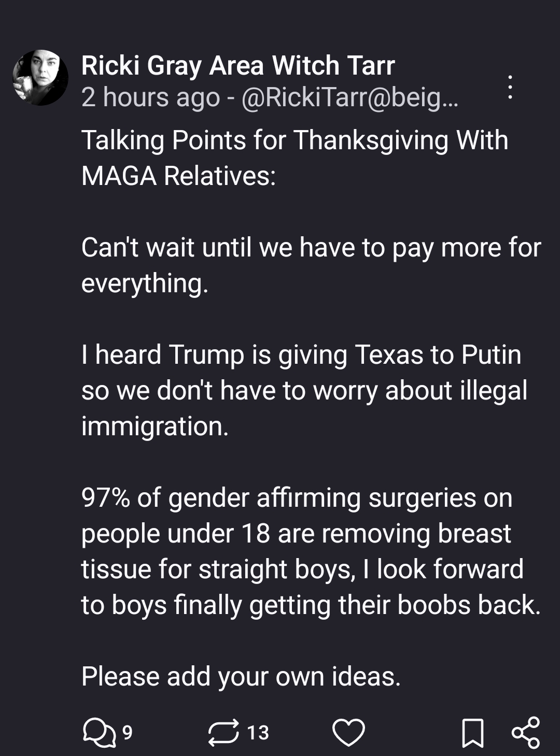Tap the 'Can't wait until we have to pay' paragraph

[311, 265]
